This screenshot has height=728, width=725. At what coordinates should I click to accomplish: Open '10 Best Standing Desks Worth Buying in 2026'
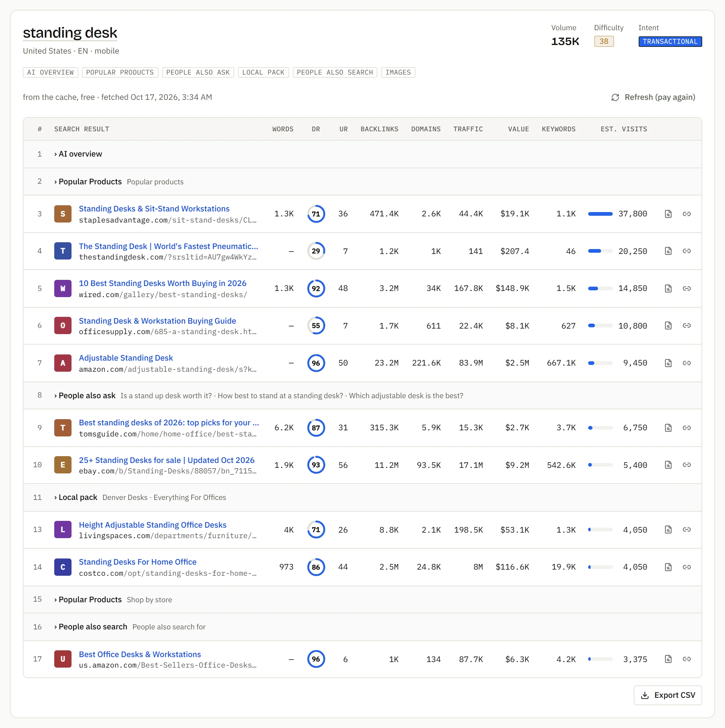[x=162, y=283]
